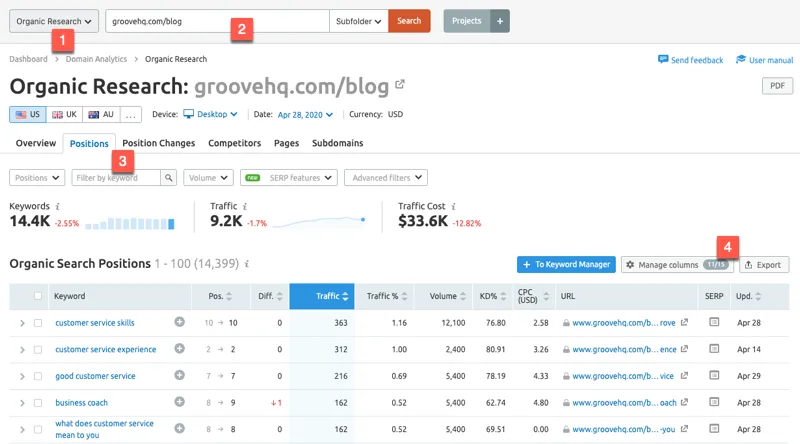
Task: Open the Volume filter dropdown
Action: click(x=208, y=178)
